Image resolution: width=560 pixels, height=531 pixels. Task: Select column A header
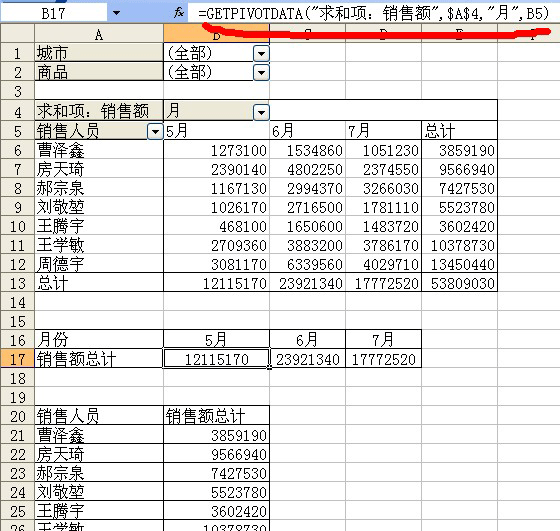point(99,35)
